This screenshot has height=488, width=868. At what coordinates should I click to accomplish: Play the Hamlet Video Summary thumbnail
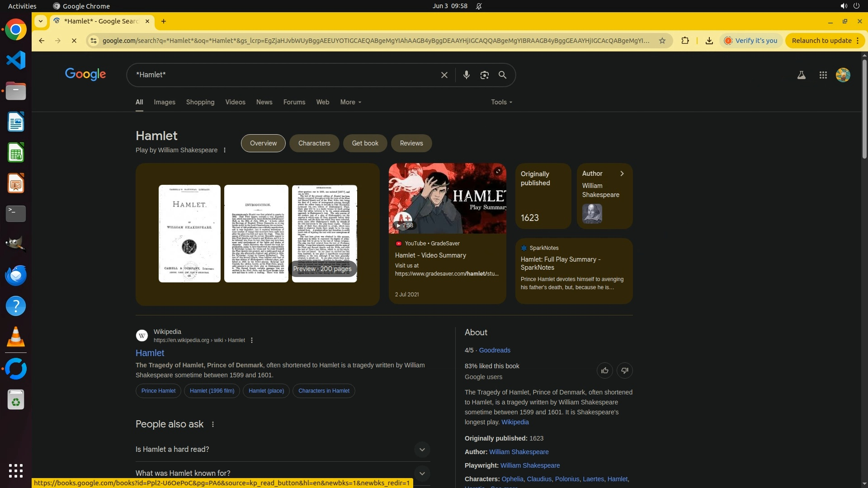[447, 198]
